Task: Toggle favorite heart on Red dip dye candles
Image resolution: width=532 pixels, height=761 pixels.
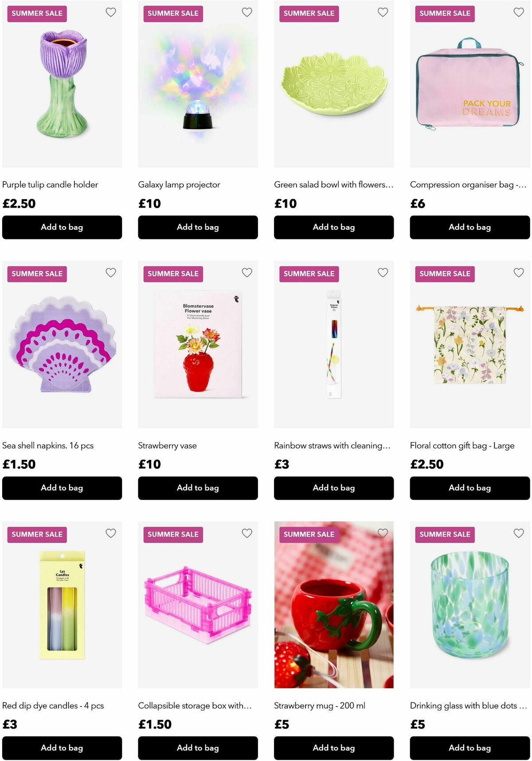Action: point(111,533)
